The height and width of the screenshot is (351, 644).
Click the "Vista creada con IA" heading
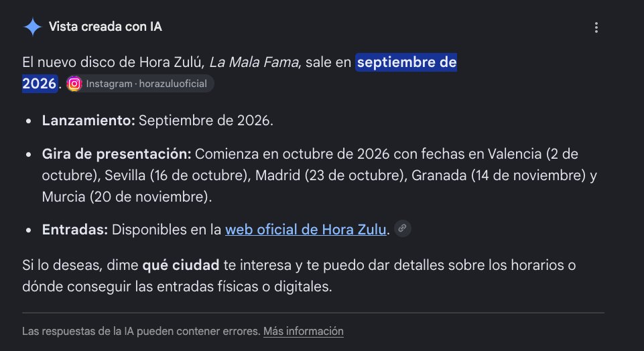[105, 27]
